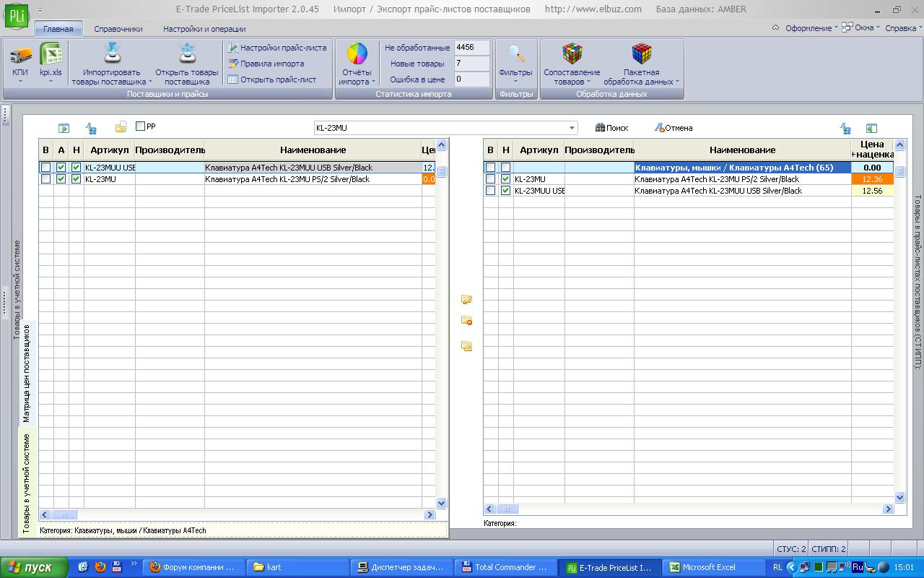Open Правила импорта rules
The width and height of the screenshot is (924, 578).
tap(266, 64)
